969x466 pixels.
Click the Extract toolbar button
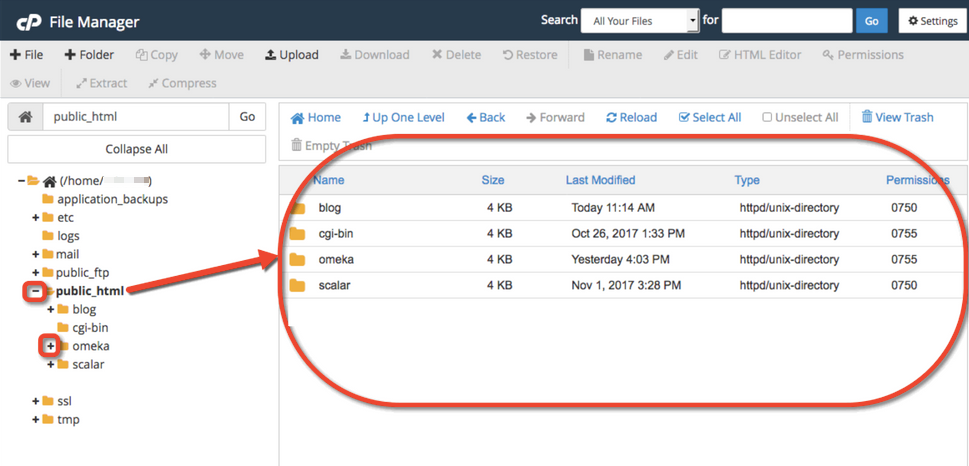[101, 83]
